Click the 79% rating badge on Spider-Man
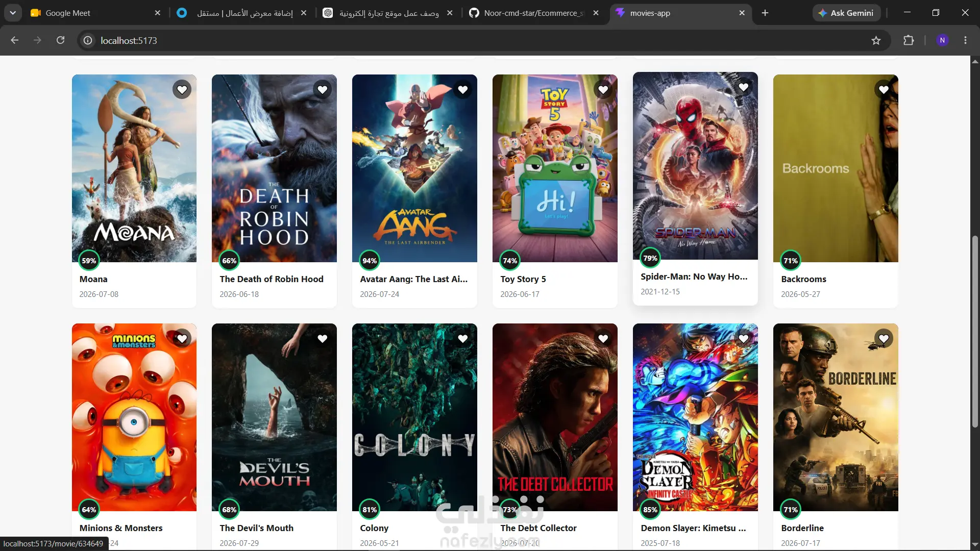 (650, 258)
